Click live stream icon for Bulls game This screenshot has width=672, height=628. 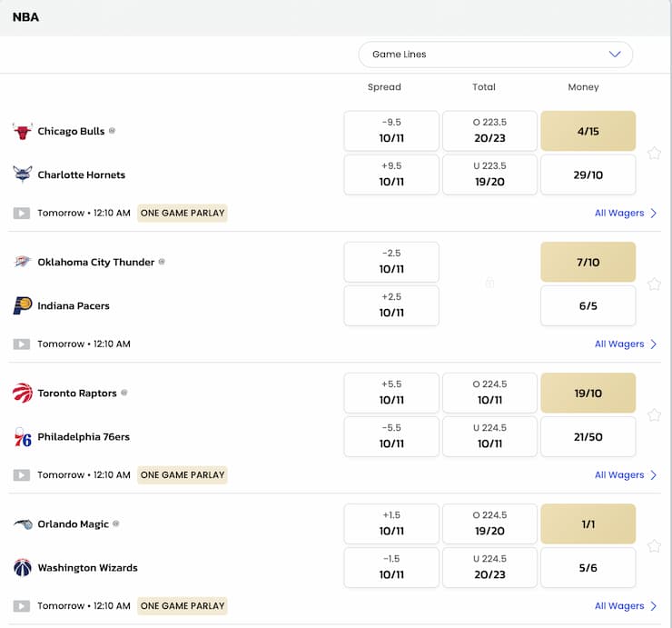pos(22,214)
